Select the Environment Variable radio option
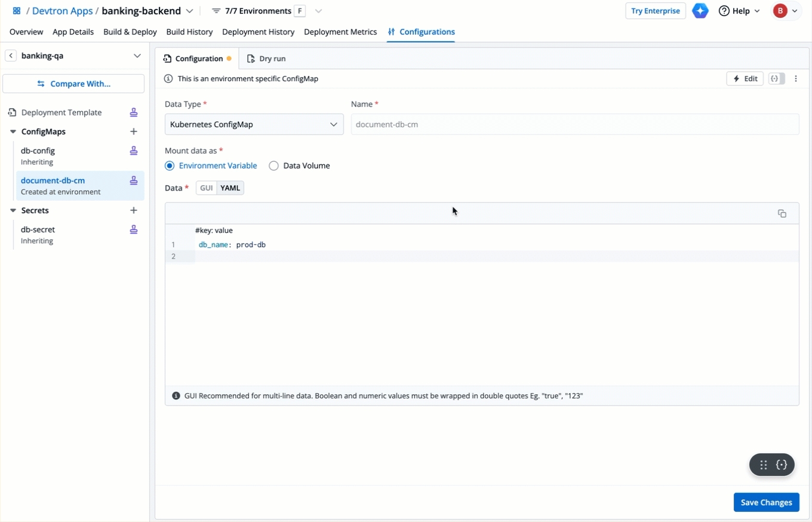 [170, 166]
